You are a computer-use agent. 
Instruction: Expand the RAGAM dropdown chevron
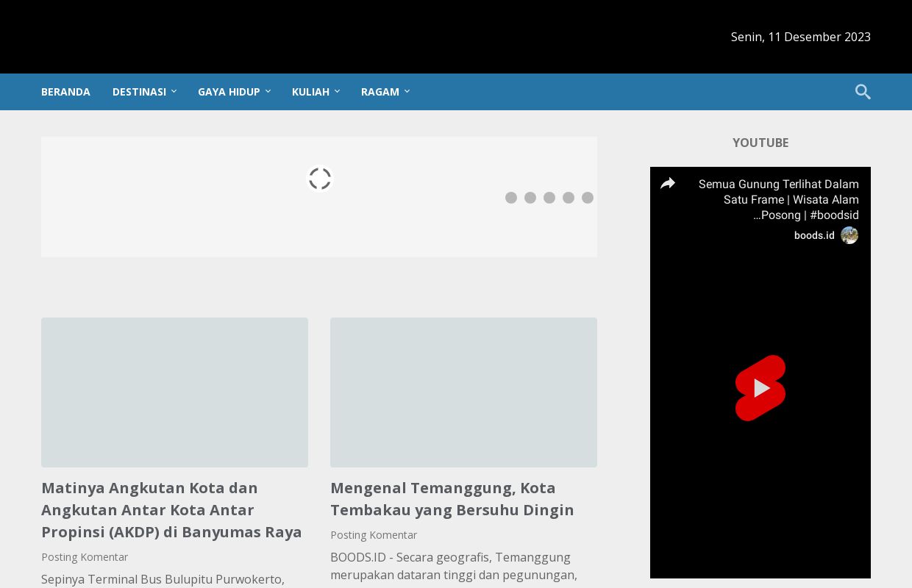point(407,91)
